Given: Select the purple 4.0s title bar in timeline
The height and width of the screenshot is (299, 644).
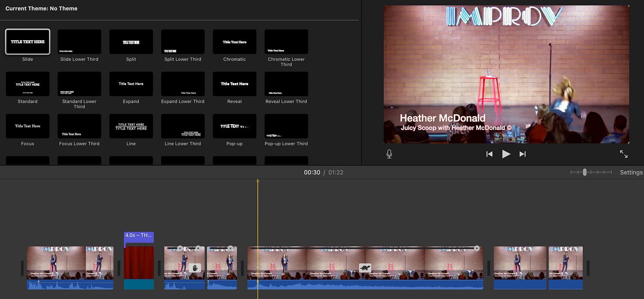Looking at the screenshot, I should coord(139,237).
